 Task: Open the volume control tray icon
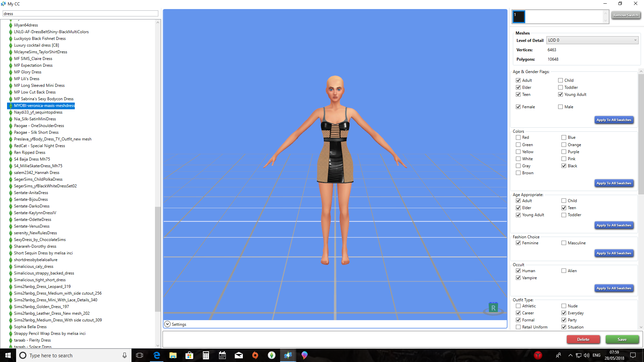pyautogui.click(x=587, y=355)
